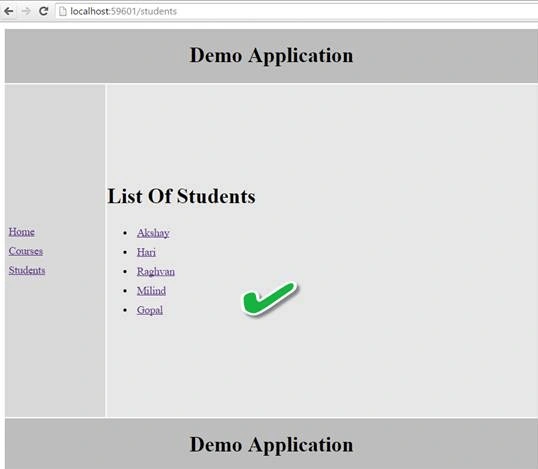Image resolution: width=538 pixels, height=469 pixels.
Task: Open the Gopal student link
Action: click(150, 310)
